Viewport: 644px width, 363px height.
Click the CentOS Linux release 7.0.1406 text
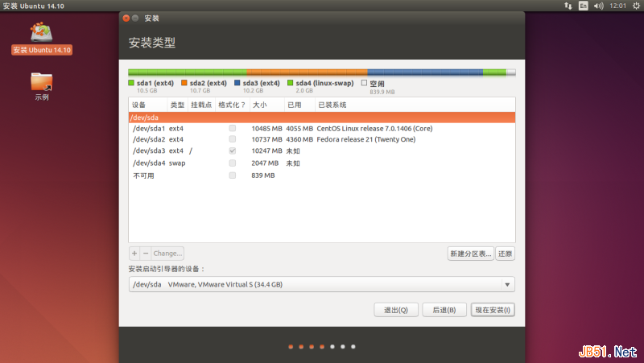coord(374,129)
